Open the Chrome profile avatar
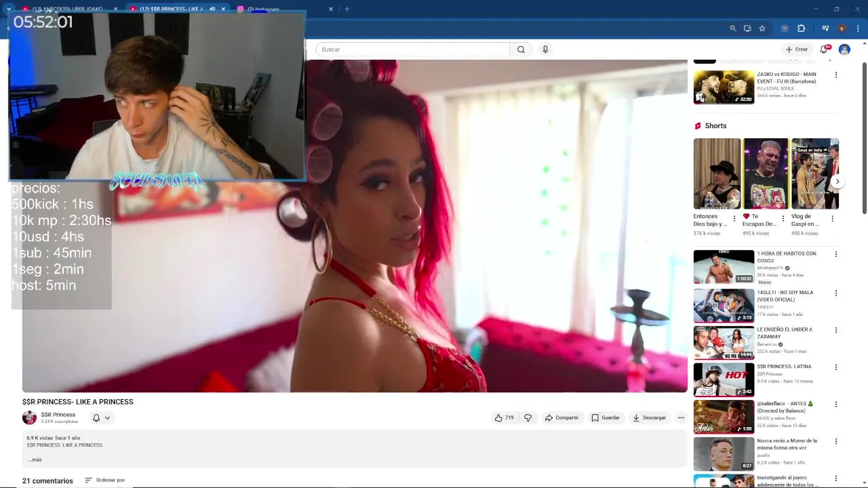The height and width of the screenshot is (488, 868). coord(842,28)
